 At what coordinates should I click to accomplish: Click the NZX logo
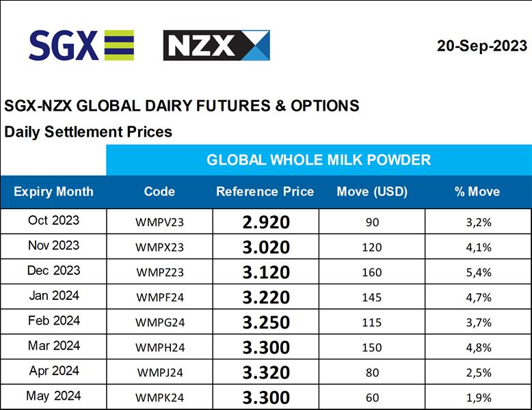click(x=216, y=45)
